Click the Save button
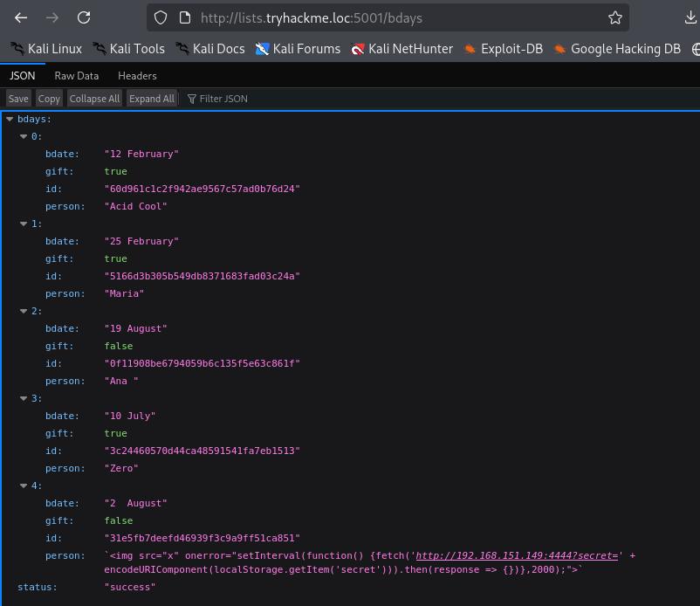The image size is (700, 606). pyautogui.click(x=18, y=99)
